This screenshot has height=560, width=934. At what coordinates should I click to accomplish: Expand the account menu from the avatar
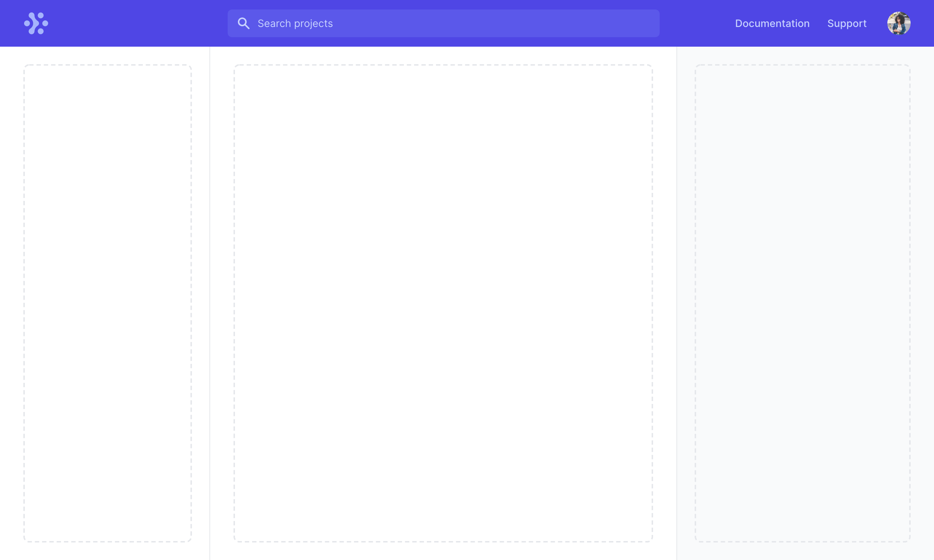[x=899, y=23]
